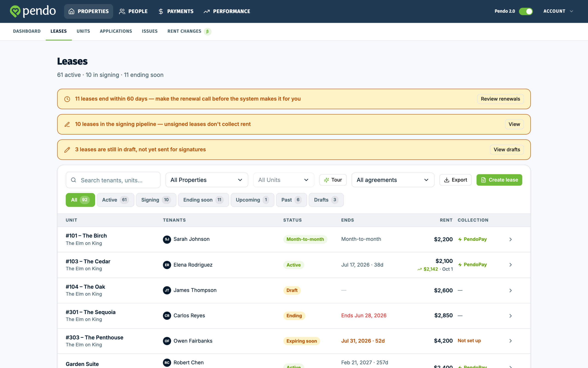Filter by Drafts 3 leases
This screenshot has height=368, width=588.
click(326, 200)
